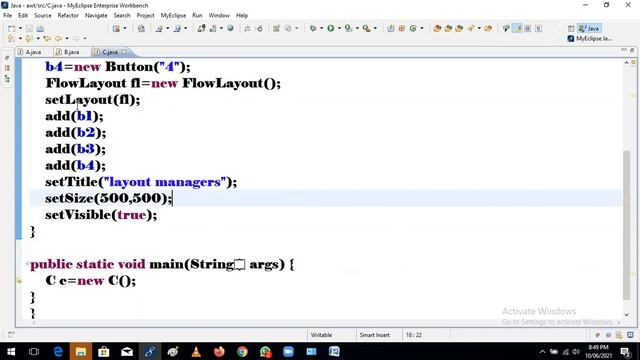This screenshot has height=360, width=640.
Task: Open the File menu
Action: click(7, 16)
